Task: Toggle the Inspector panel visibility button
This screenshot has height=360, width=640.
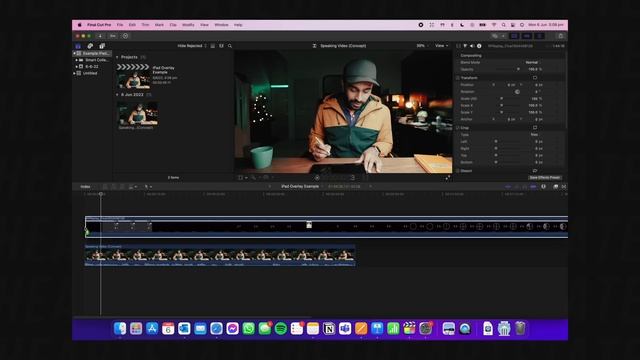Action: 540,36
